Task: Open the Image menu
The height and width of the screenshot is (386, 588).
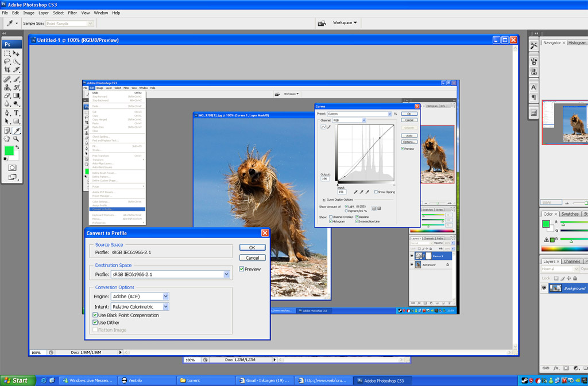Action: (29, 13)
